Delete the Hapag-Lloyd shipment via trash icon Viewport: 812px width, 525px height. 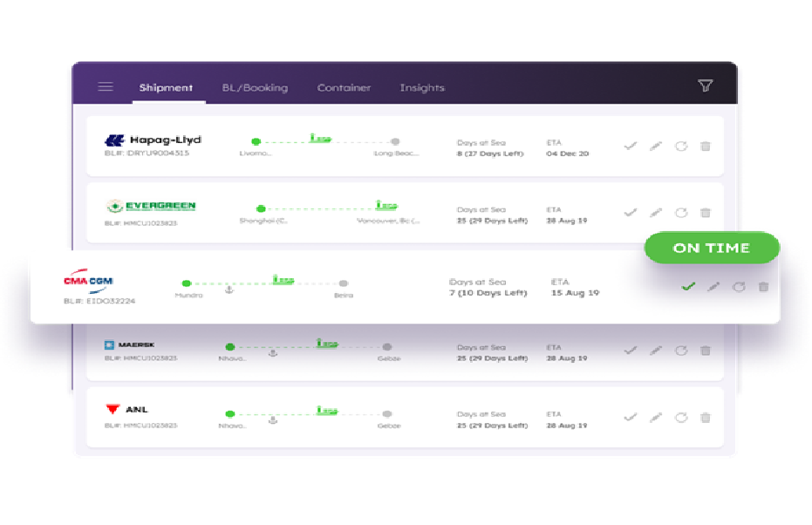pos(706,146)
